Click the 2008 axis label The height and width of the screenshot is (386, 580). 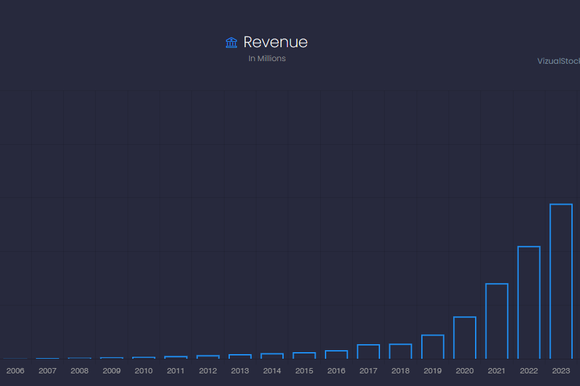tap(80, 371)
